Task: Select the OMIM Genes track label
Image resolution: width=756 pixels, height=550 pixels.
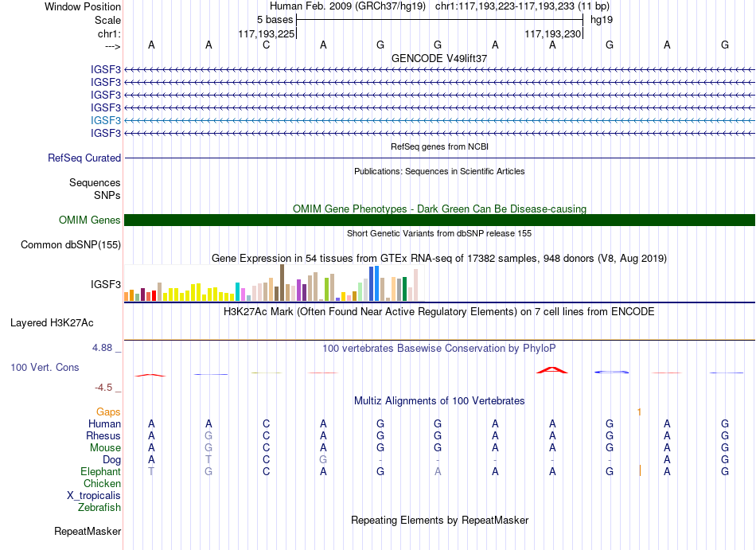Action: pyautogui.click(x=90, y=220)
